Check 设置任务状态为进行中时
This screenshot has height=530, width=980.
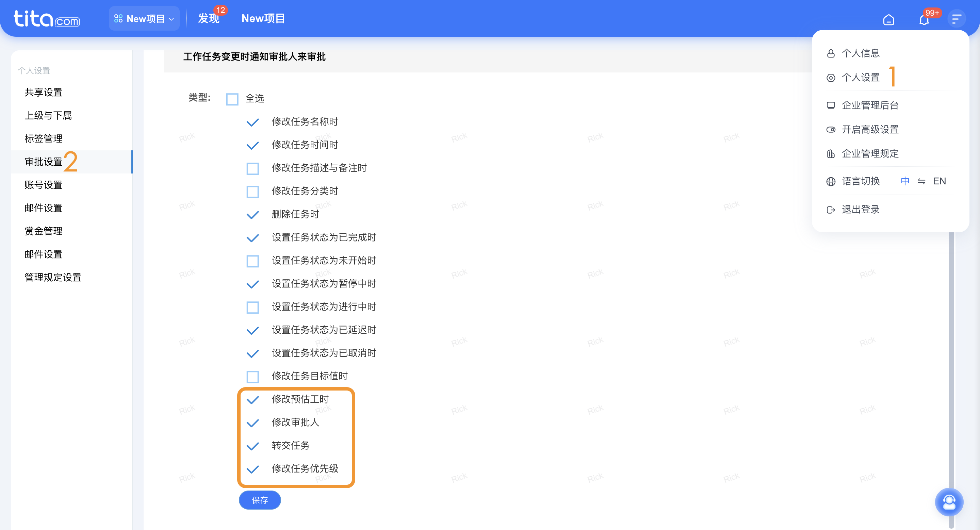click(252, 307)
